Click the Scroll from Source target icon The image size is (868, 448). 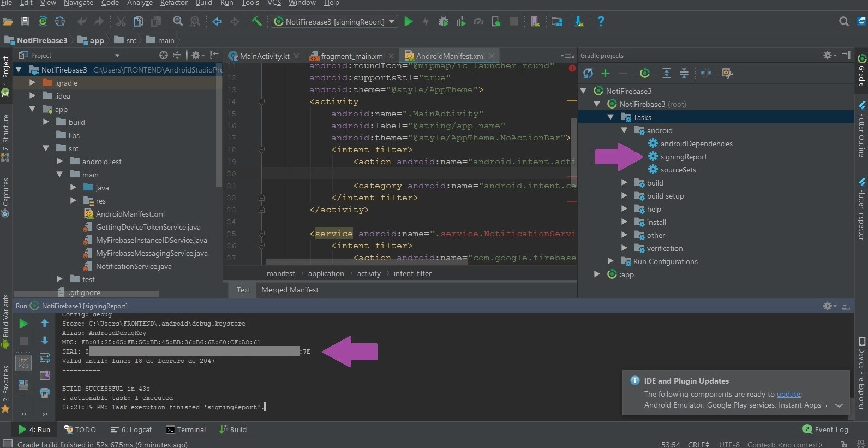coord(164,55)
